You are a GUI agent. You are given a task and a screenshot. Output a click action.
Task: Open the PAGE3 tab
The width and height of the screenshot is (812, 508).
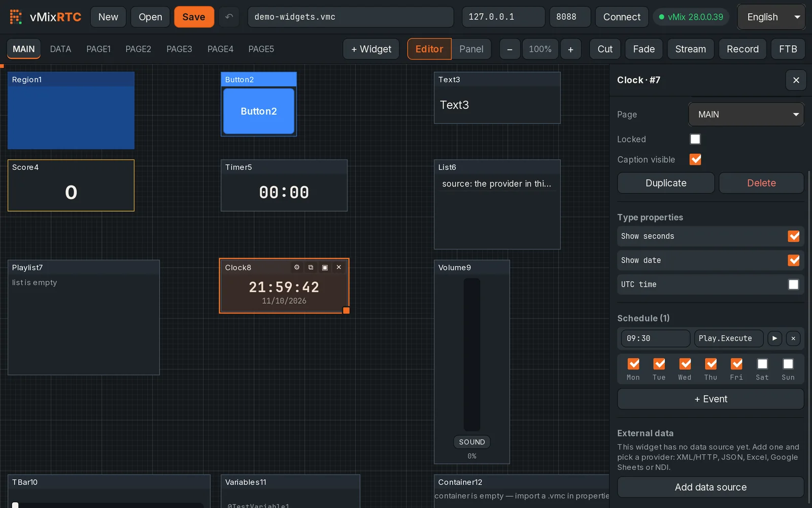point(179,49)
